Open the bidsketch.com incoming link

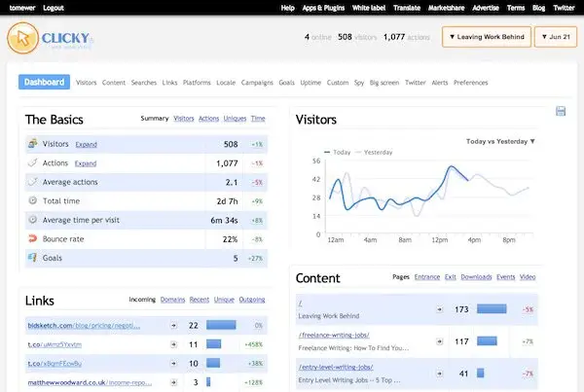point(84,325)
